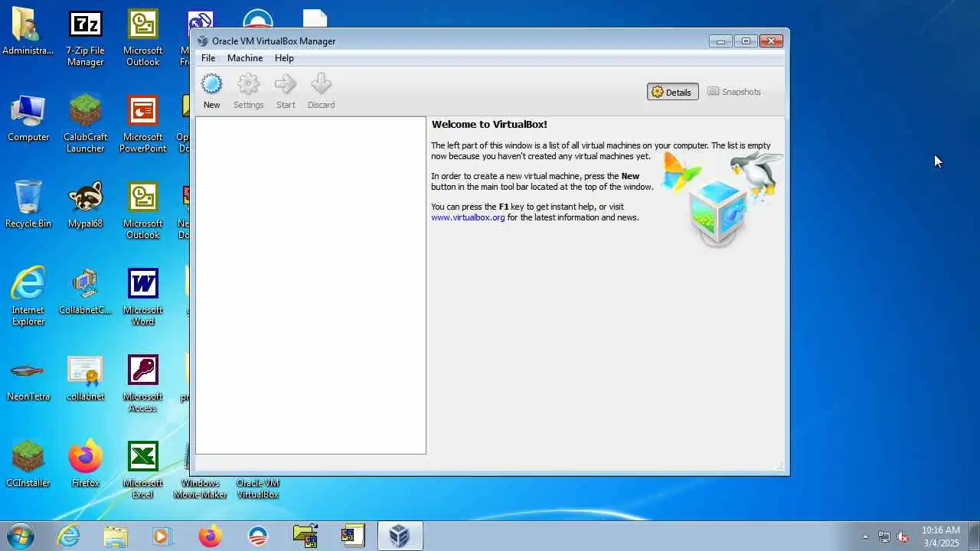Click the active VirtualBox taskbar button
This screenshot has height=551, width=980.
coord(400,536)
